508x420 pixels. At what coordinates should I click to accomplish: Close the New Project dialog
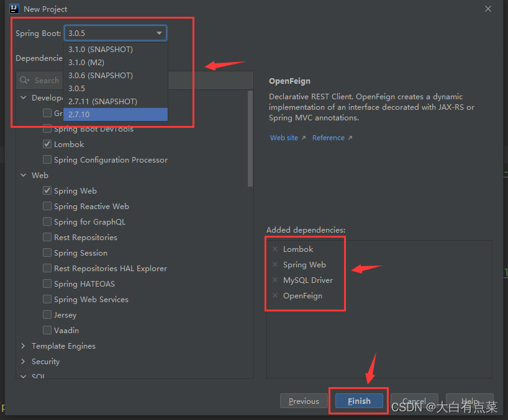coord(488,9)
